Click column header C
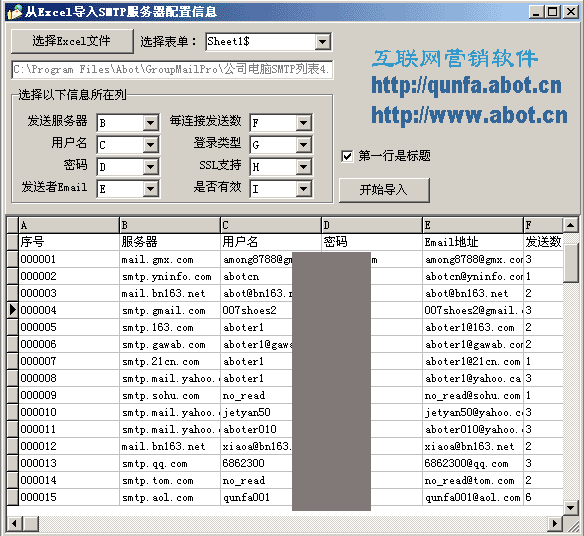The height and width of the screenshot is (536, 584). 271,225
